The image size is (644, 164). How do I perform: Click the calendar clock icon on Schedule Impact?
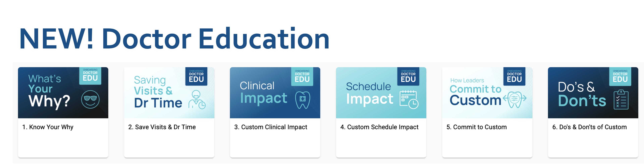pyautogui.click(x=409, y=100)
